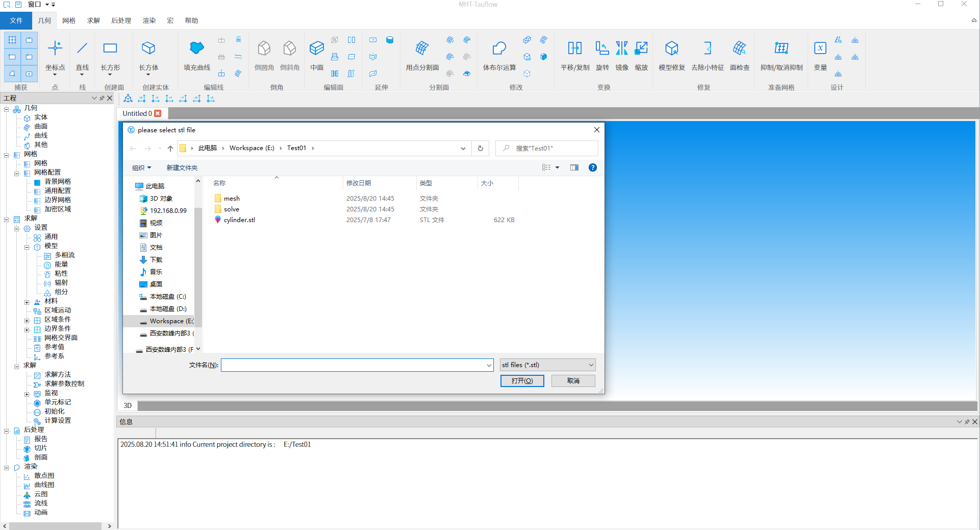The height and width of the screenshot is (530, 980).
Task: Select the cylinder.stl file
Action: click(239, 220)
